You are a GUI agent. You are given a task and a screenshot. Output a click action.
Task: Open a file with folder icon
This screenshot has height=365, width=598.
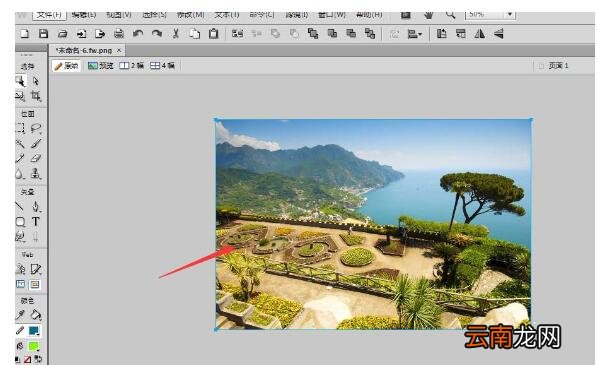pyautogui.click(x=63, y=34)
